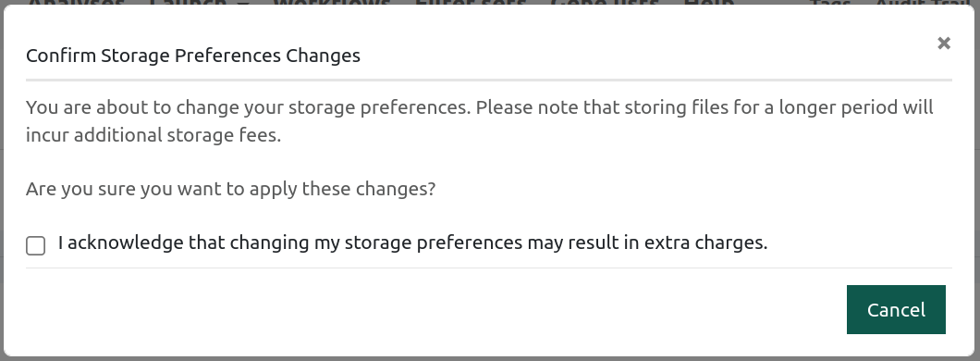Image resolution: width=980 pixels, height=361 pixels.
Task: Expand the Launch dropdown arrow
Action: click(x=243, y=2)
